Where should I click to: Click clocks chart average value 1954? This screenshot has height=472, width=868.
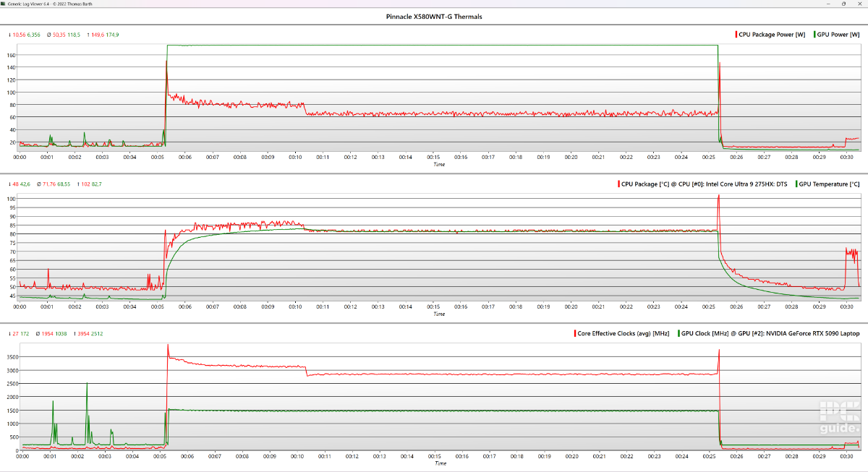pos(49,334)
